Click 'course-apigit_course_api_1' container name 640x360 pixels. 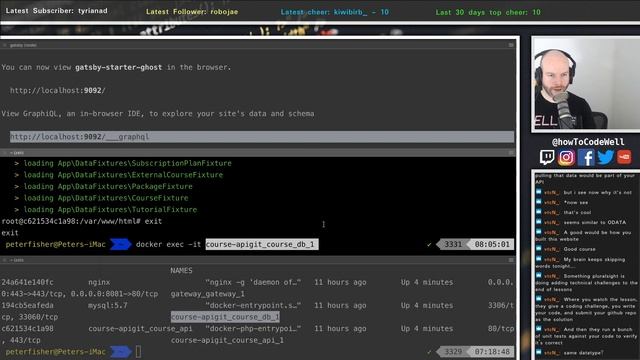[227, 340]
